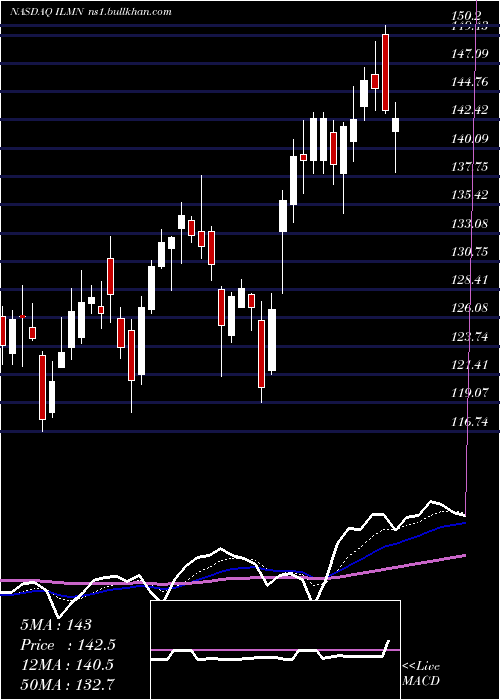Click the NASDAQ ILMN ns1.bullkhan.com title text
The height and width of the screenshot is (700, 500).
click(91, 12)
